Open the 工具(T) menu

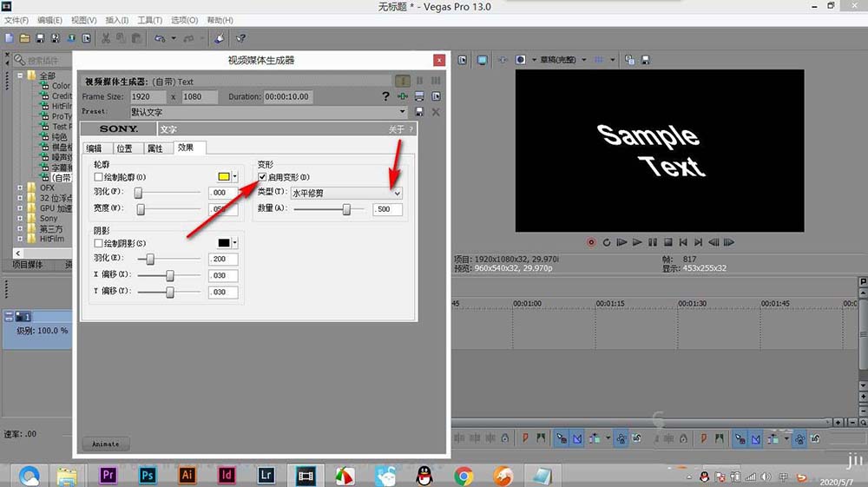pyautogui.click(x=150, y=20)
